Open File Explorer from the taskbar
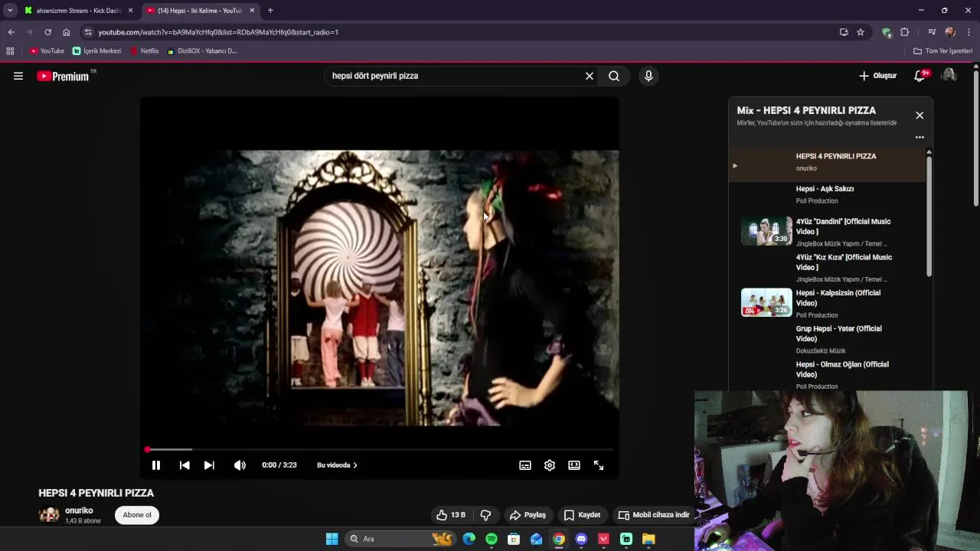Image resolution: width=980 pixels, height=551 pixels. coord(648,539)
